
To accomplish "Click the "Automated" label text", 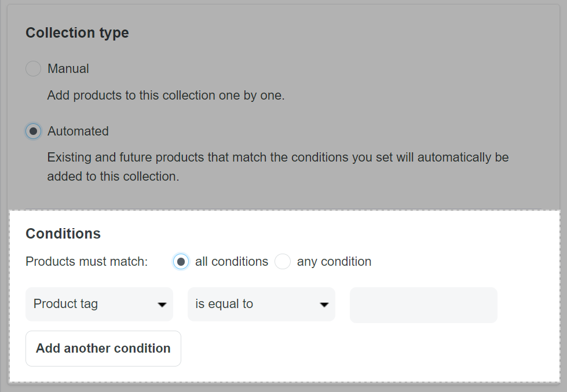I will point(78,131).
